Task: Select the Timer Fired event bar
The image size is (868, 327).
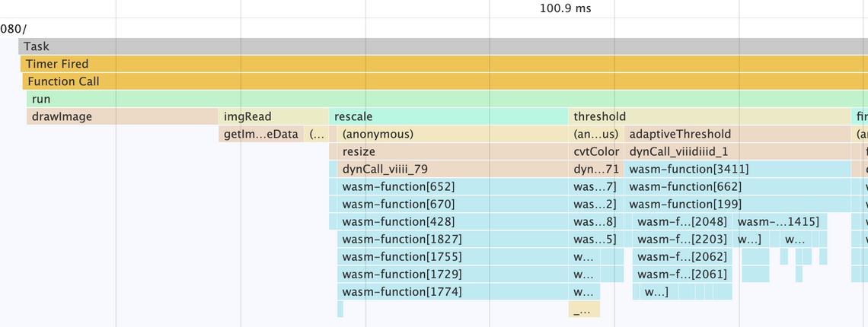Action: pos(442,64)
